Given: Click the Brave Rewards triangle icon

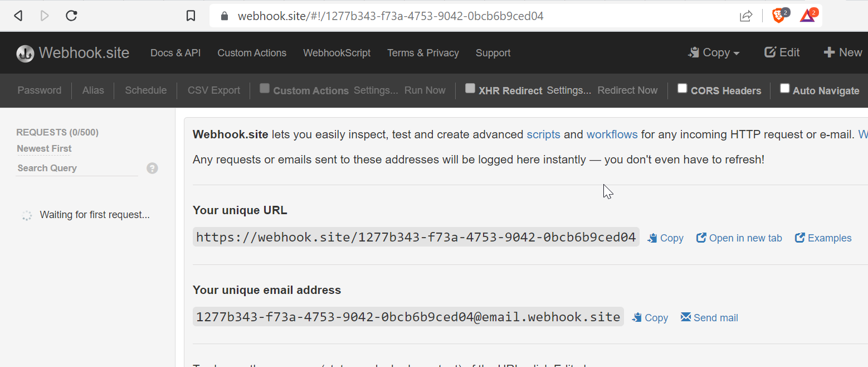Looking at the screenshot, I should [807, 16].
